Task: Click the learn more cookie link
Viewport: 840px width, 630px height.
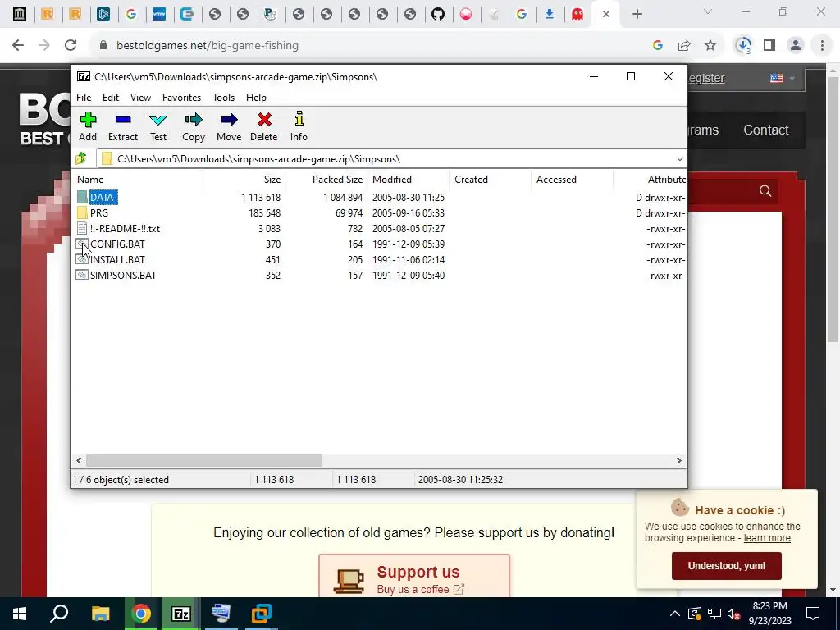Action: point(767,538)
